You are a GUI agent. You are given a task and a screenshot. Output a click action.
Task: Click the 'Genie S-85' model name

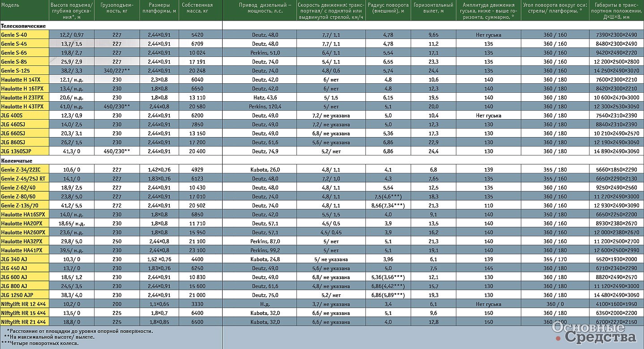pyautogui.click(x=14, y=61)
